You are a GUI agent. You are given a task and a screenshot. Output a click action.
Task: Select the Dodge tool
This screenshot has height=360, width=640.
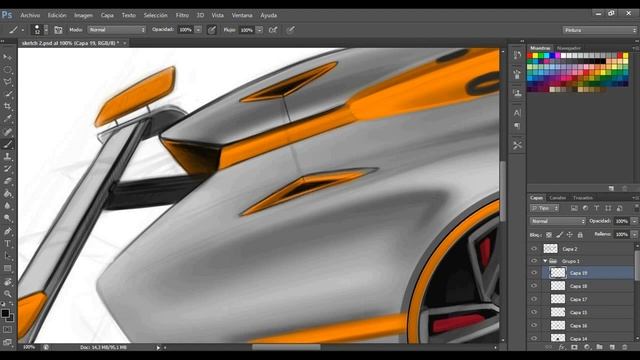(7, 218)
